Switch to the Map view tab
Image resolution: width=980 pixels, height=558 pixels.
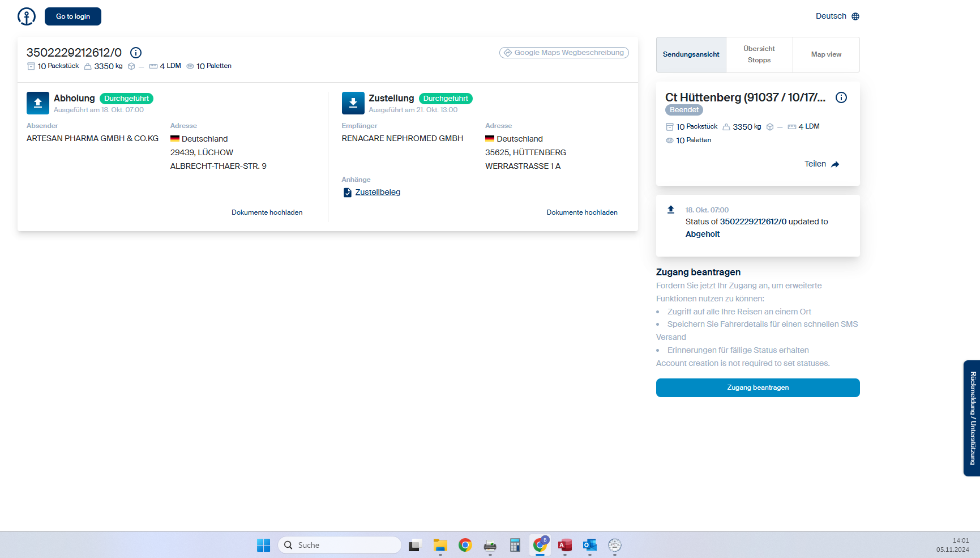tap(826, 54)
